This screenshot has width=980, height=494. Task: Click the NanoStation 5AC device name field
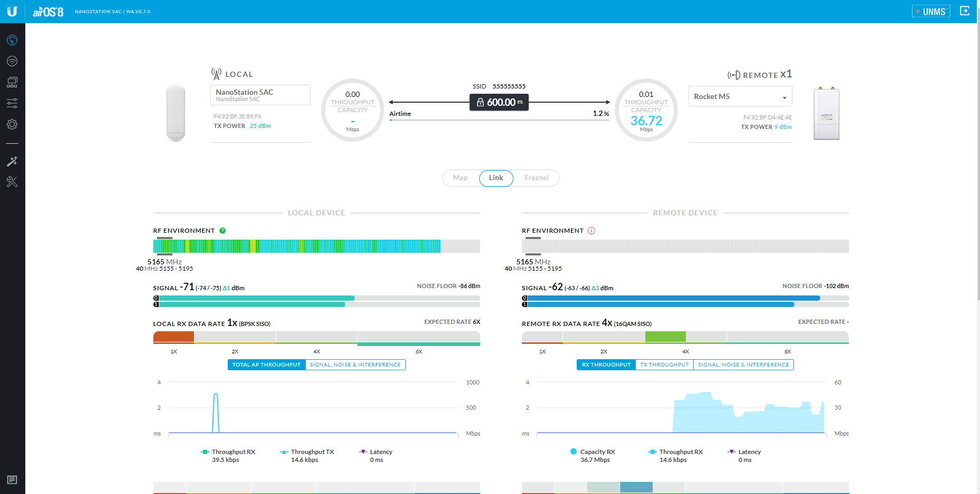pyautogui.click(x=260, y=95)
